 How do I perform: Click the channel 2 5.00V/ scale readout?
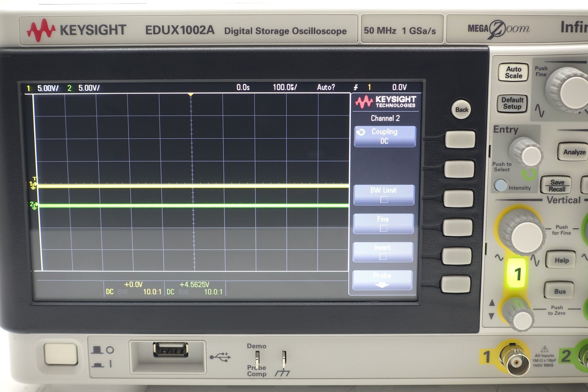89,88
